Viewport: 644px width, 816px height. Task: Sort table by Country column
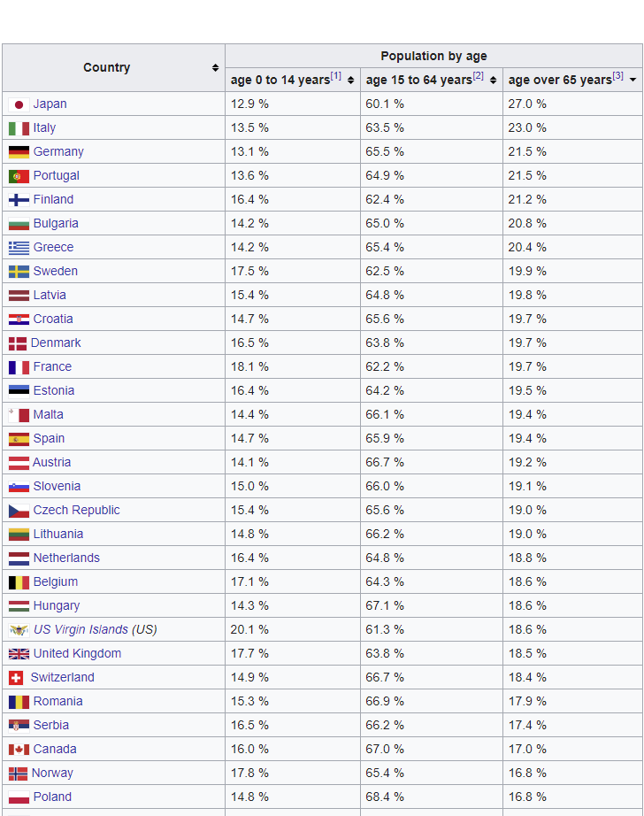215,68
